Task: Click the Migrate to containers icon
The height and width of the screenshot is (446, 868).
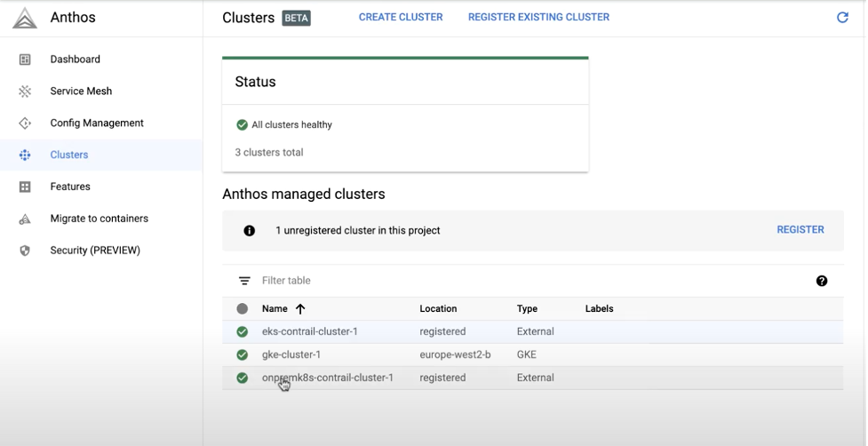Action: click(25, 219)
